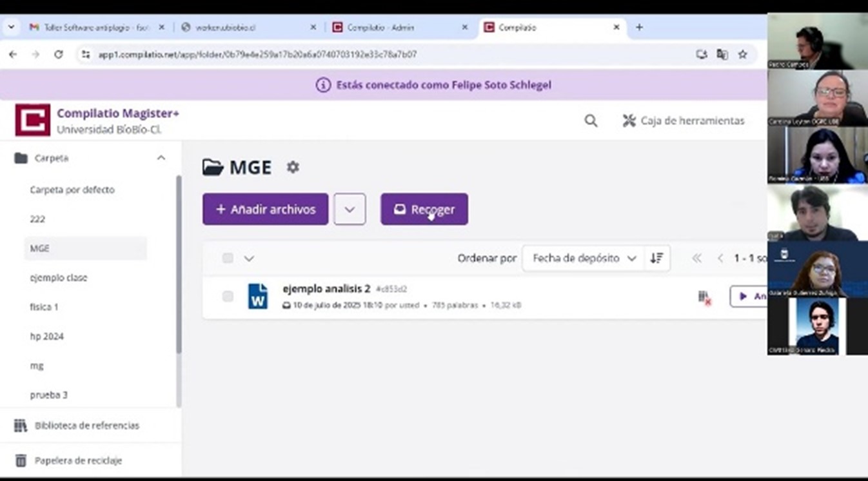Image resolution: width=868 pixels, height=481 pixels.
Task: Click the document hash #c853d2
Action: pos(391,289)
